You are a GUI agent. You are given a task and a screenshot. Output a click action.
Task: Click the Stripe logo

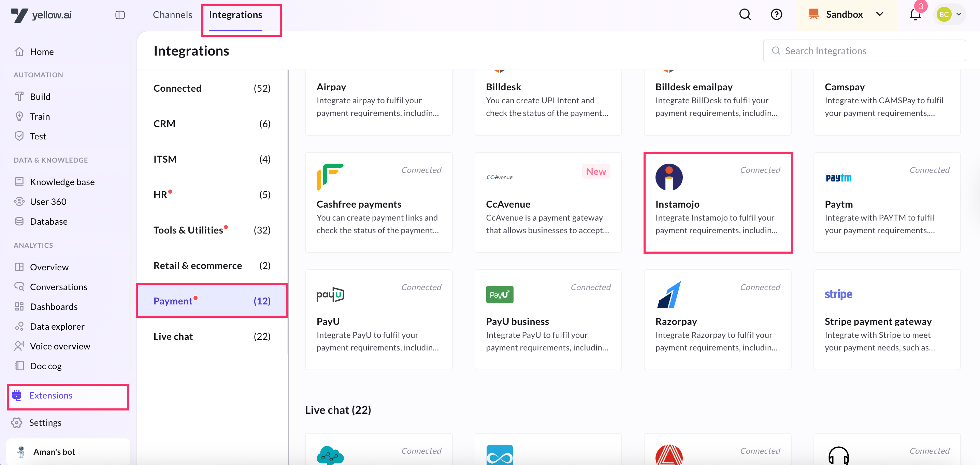click(838, 294)
